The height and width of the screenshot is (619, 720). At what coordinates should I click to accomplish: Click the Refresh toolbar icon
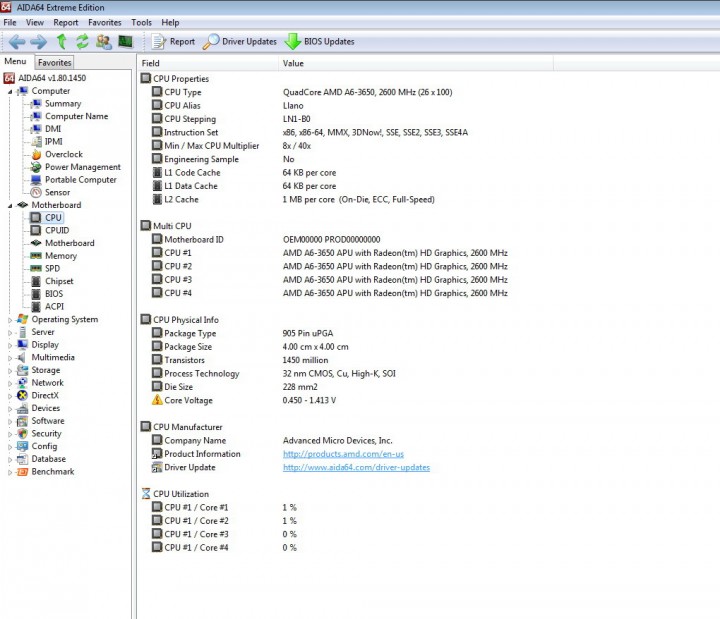(x=82, y=41)
